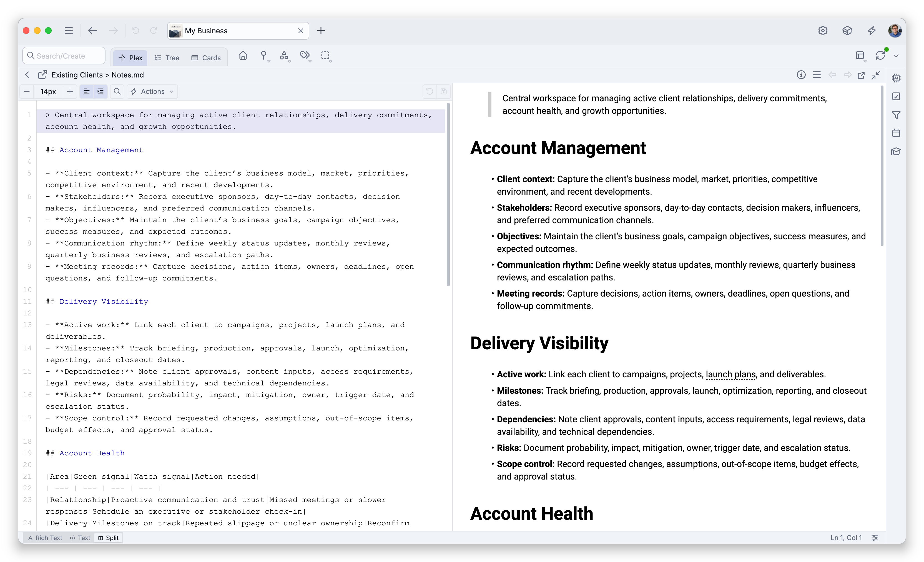Open the calendar icon in the right sidebar
The width and height of the screenshot is (924, 562).
pos(896,133)
